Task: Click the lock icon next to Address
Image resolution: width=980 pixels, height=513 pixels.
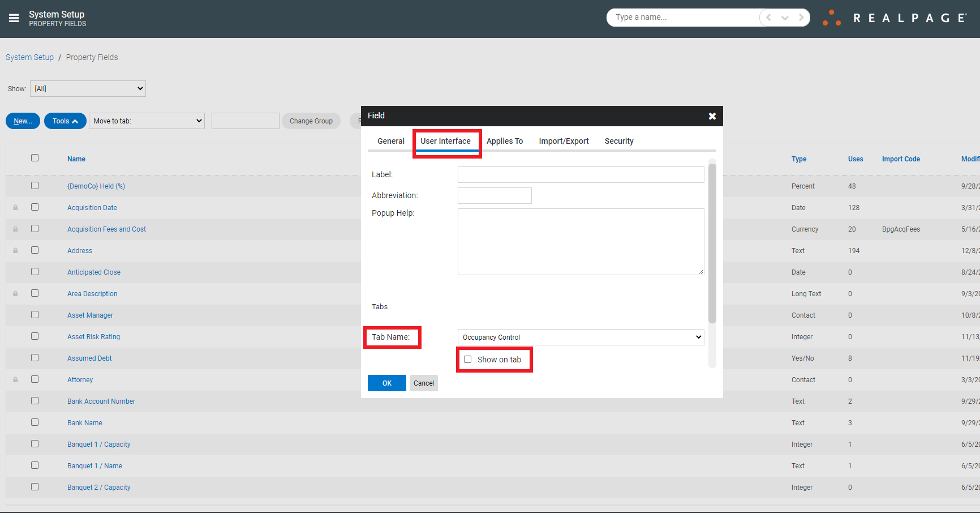Action: pos(15,250)
